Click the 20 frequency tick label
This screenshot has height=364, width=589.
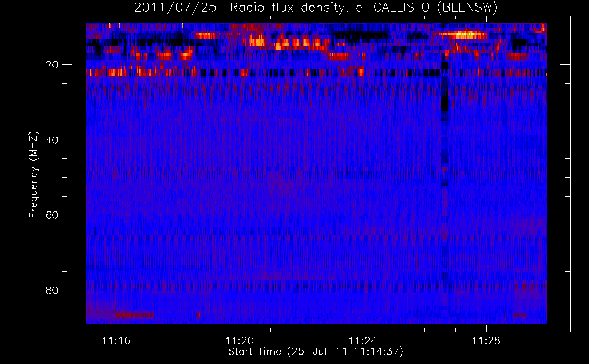(x=52, y=65)
